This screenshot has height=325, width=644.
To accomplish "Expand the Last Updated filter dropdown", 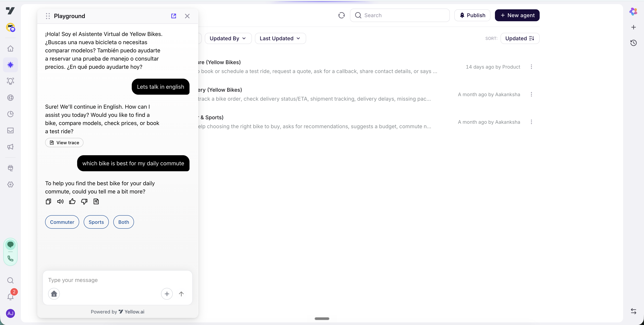I will click(280, 39).
